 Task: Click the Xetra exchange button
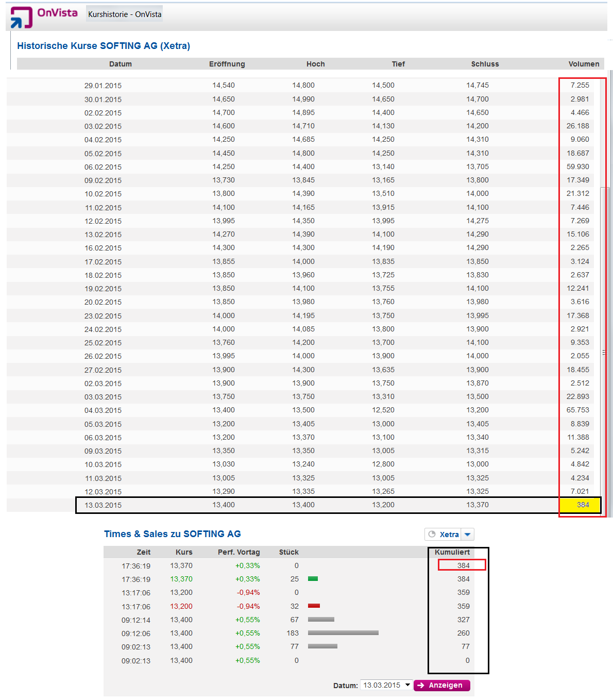click(443, 535)
